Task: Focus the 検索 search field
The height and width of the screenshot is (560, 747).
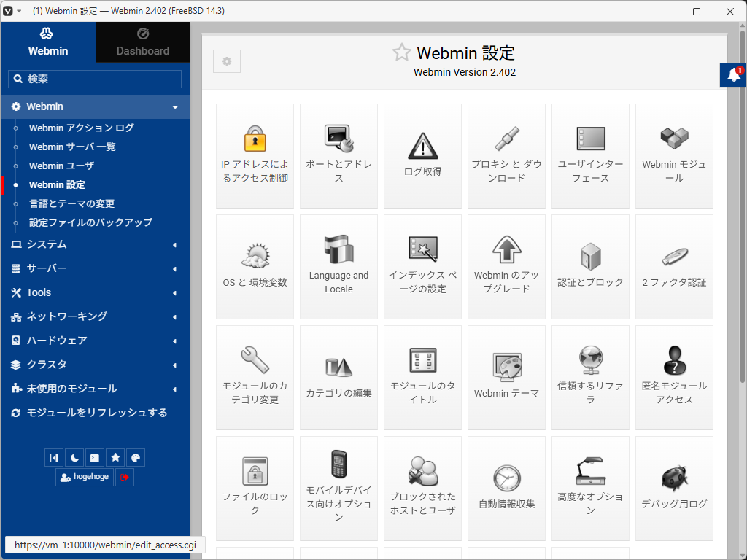Action: [95, 79]
